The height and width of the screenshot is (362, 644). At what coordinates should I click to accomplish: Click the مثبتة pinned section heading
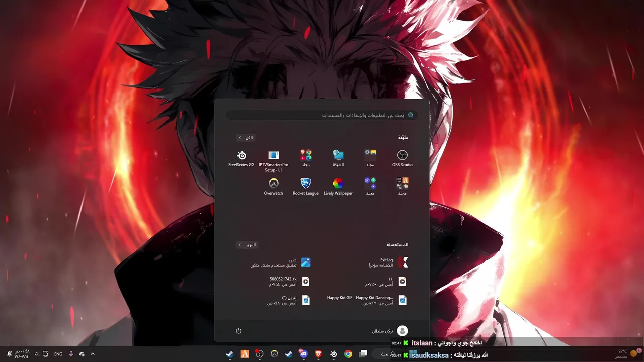click(x=403, y=138)
